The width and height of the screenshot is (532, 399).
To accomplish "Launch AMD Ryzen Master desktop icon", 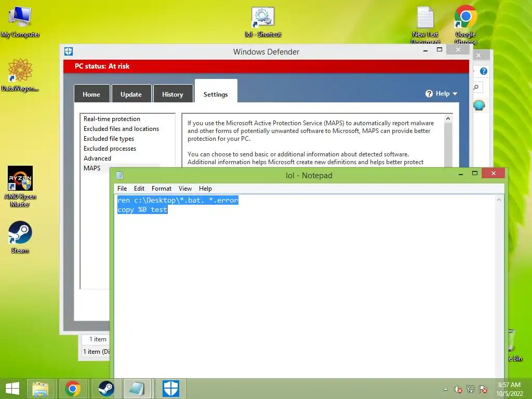I will (20, 186).
